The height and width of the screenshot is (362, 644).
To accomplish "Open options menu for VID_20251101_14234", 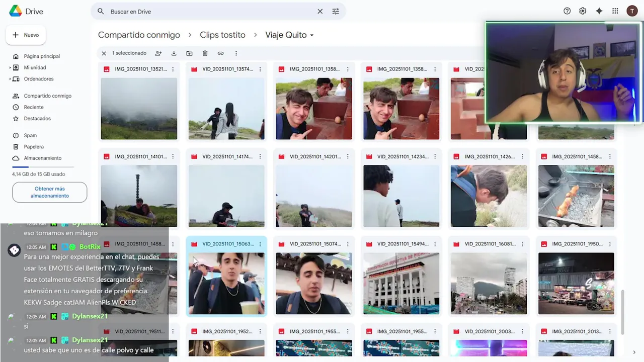I will [x=435, y=157].
